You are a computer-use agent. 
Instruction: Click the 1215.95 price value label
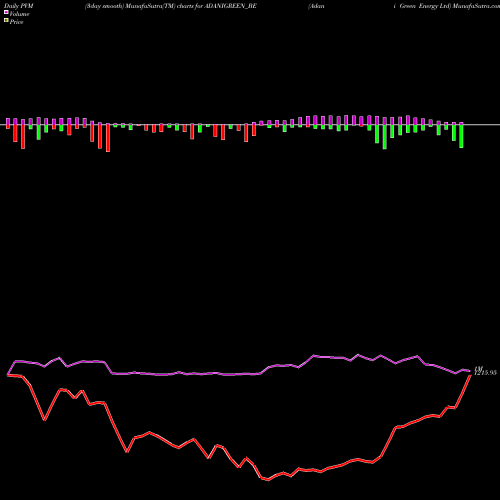[485, 373]
